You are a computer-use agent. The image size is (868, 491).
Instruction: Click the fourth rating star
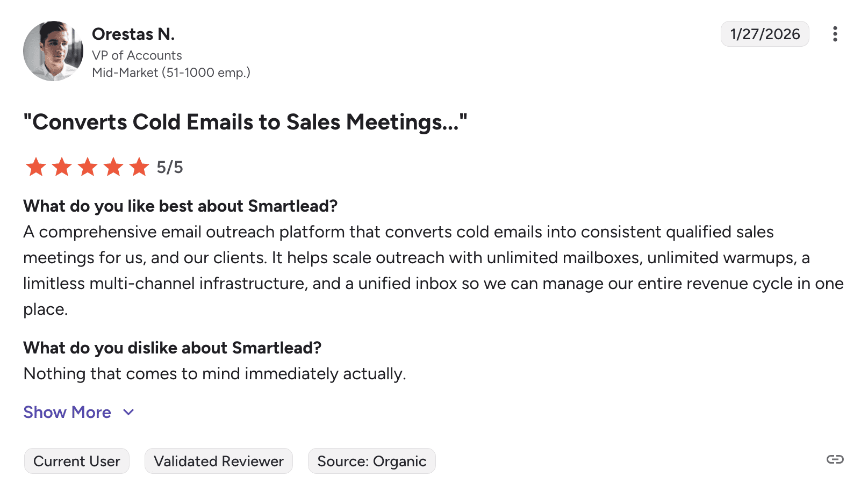click(113, 167)
